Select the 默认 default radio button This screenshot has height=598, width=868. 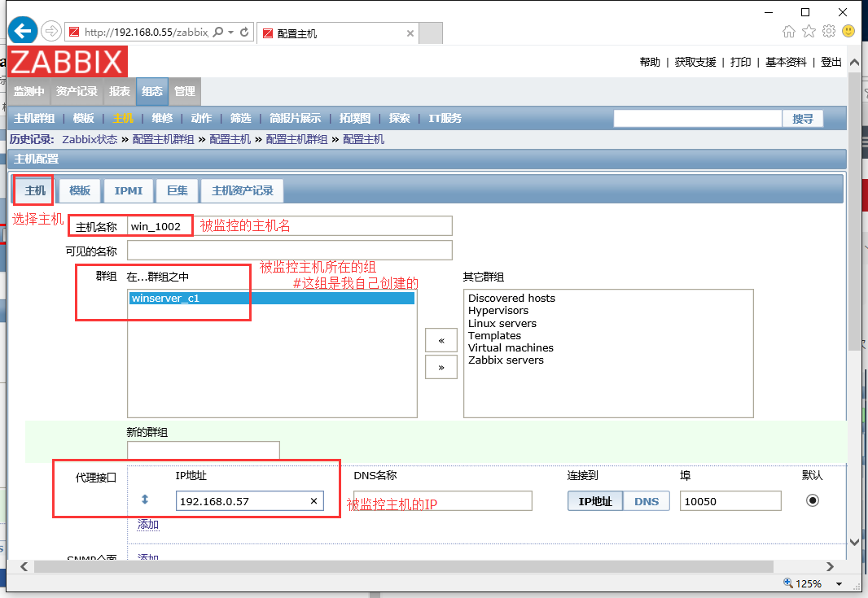812,500
